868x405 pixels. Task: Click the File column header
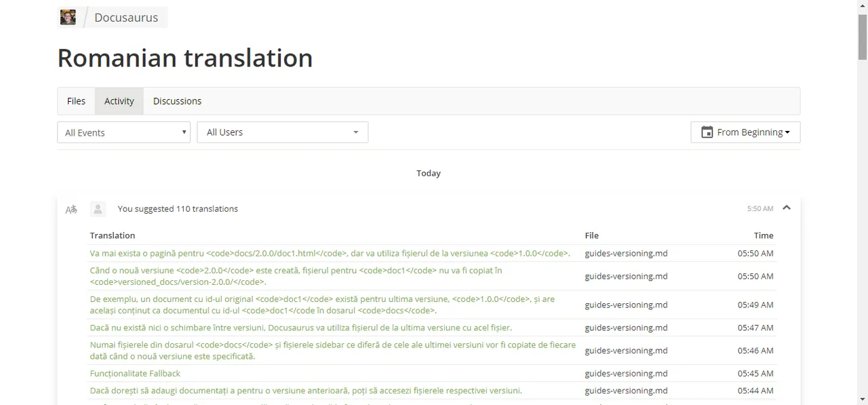pos(592,235)
